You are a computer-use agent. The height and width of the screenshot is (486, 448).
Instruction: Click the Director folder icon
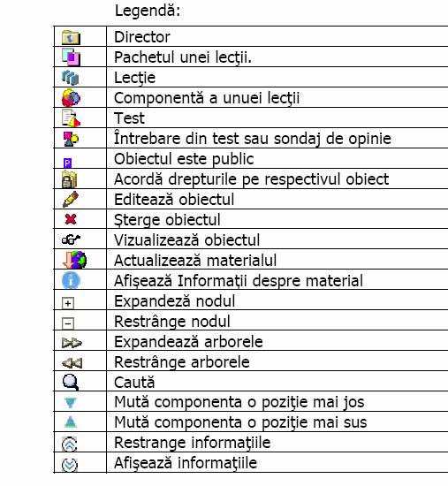point(71,37)
